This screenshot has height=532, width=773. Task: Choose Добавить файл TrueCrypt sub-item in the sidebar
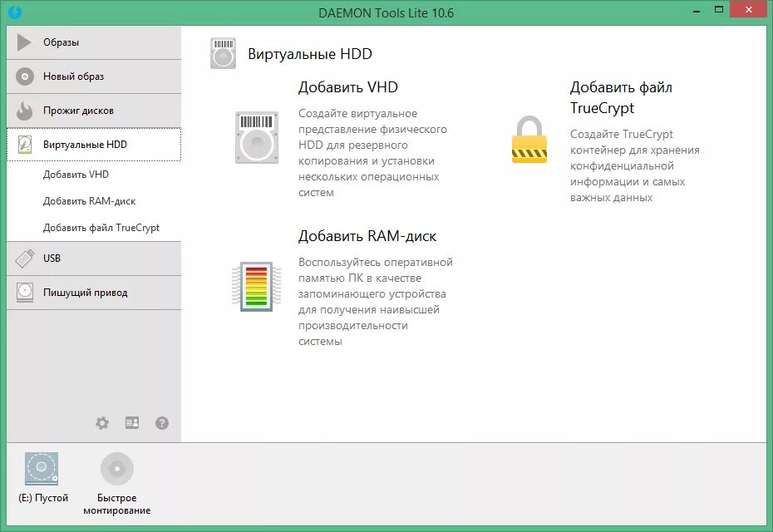101,228
